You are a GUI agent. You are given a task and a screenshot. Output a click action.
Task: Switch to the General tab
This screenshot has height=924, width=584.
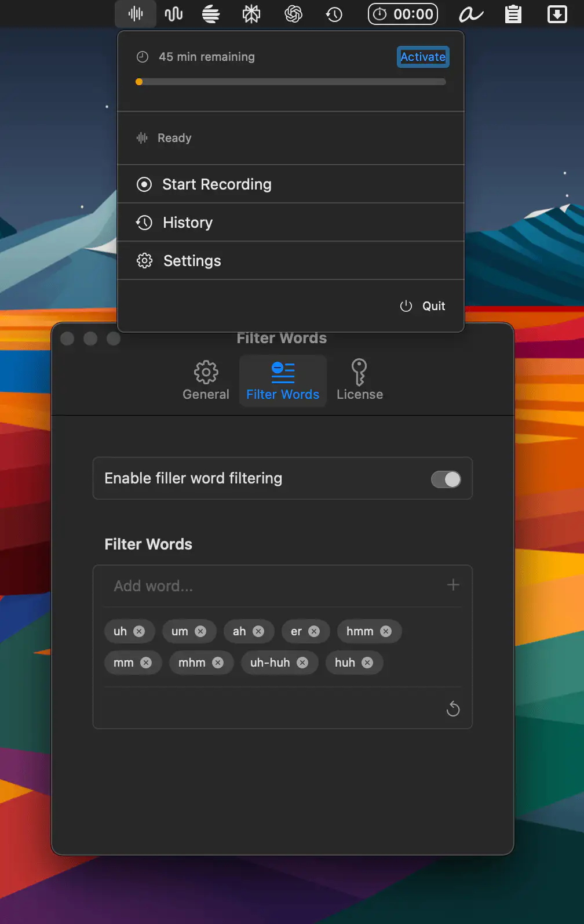point(206,381)
